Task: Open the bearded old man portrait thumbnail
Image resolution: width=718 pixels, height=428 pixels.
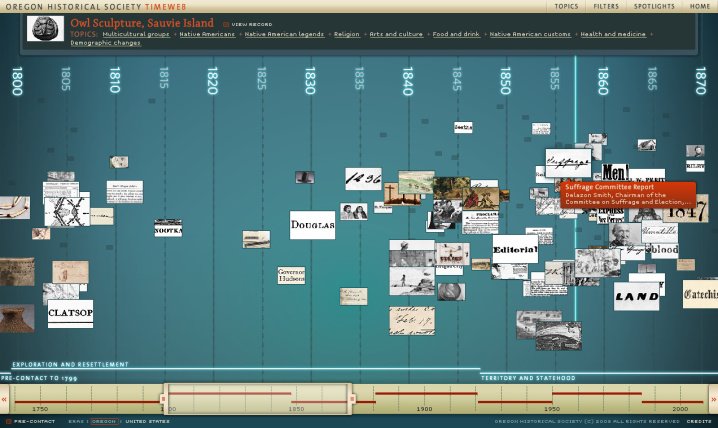Action: tap(625, 235)
